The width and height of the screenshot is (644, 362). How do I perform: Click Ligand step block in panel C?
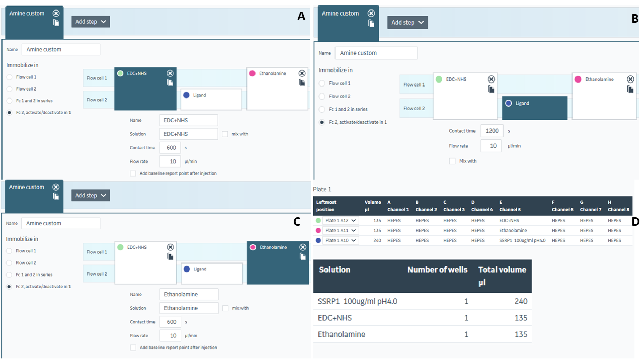(212, 273)
